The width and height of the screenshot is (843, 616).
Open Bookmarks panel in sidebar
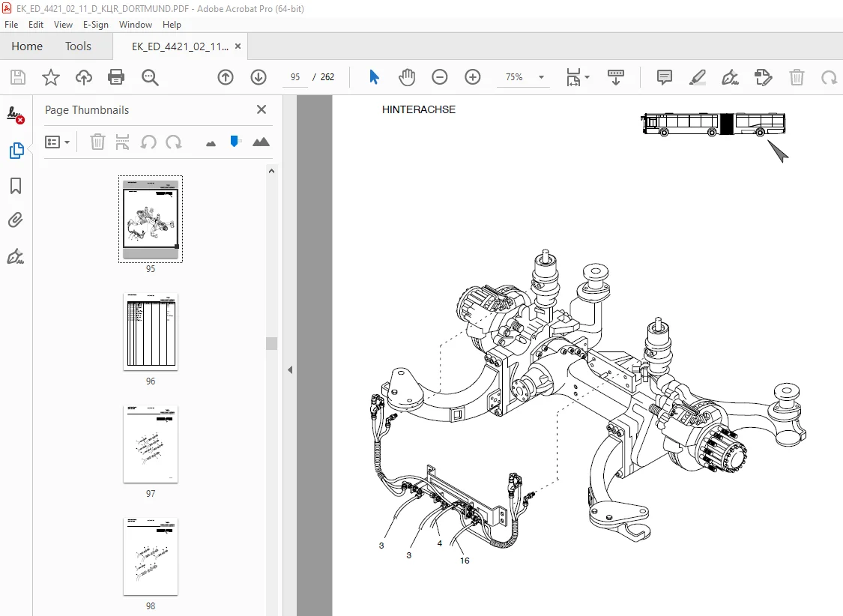coord(16,186)
